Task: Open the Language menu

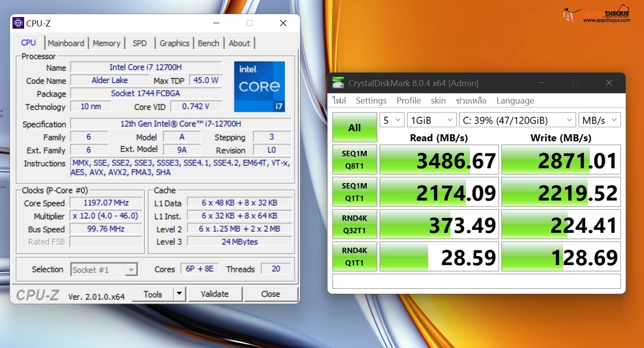Action: pyautogui.click(x=515, y=101)
